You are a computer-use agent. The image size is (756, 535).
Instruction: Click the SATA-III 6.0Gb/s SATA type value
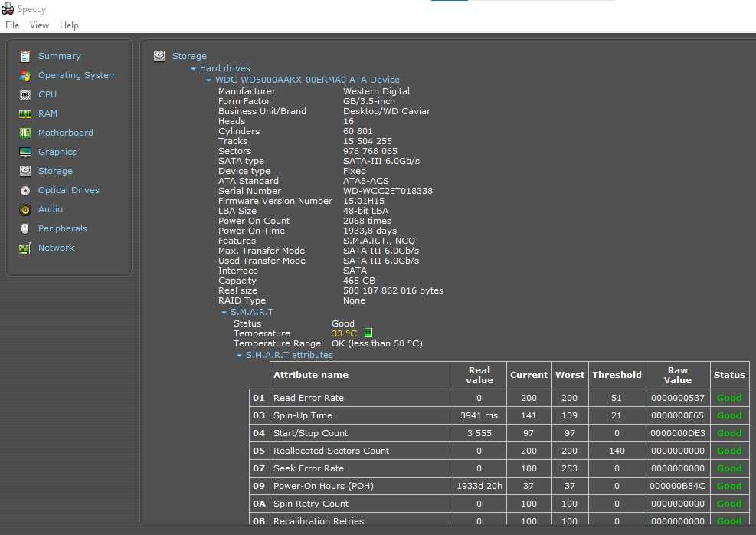(381, 161)
